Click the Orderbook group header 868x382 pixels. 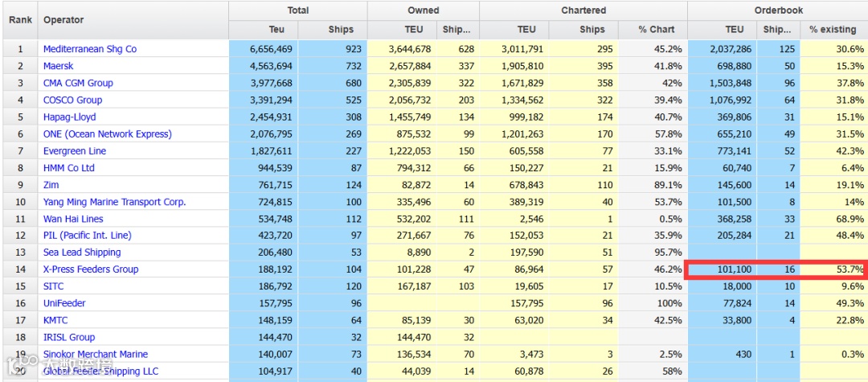tap(778, 10)
